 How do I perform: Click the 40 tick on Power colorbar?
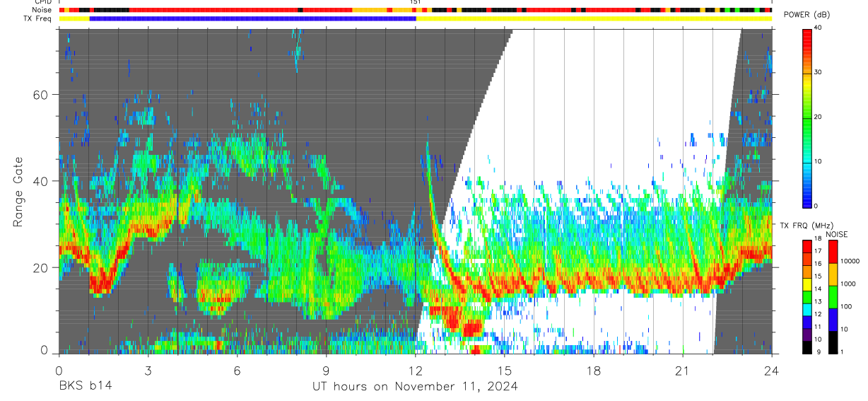819,28
